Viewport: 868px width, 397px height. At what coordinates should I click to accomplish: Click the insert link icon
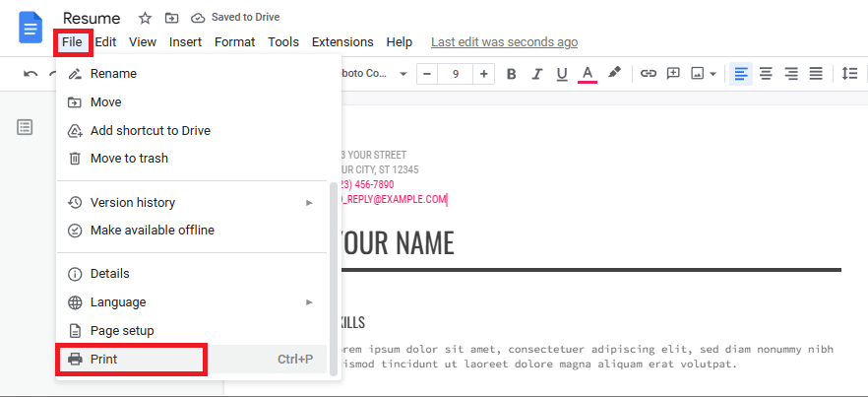click(x=649, y=74)
